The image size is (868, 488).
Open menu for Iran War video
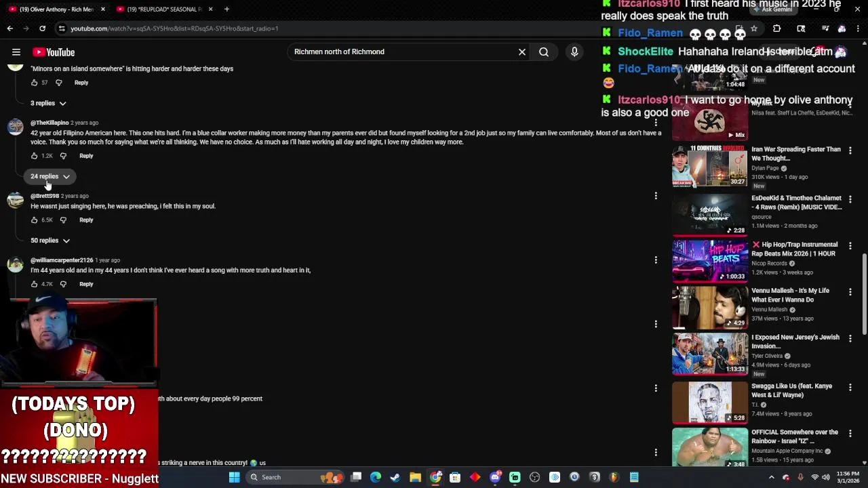[x=850, y=150]
